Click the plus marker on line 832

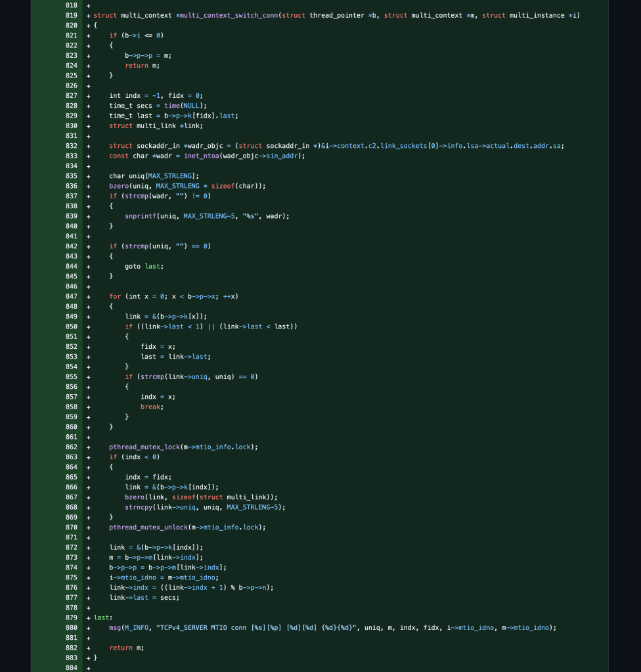point(88,146)
